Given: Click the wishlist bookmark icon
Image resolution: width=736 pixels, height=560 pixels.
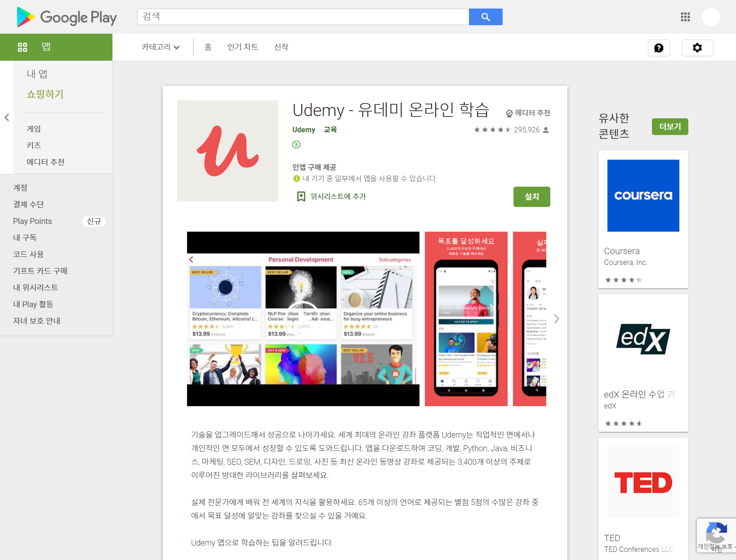Looking at the screenshot, I should coord(301,197).
